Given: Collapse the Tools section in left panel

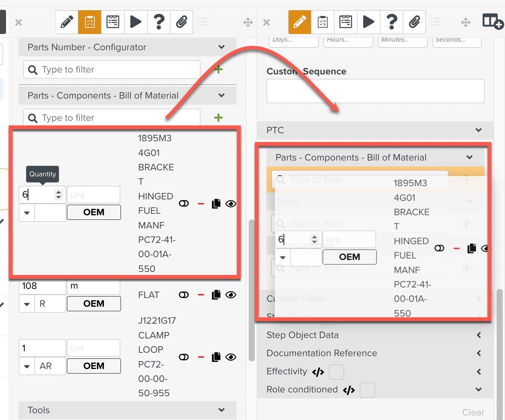Looking at the screenshot, I should point(222,410).
